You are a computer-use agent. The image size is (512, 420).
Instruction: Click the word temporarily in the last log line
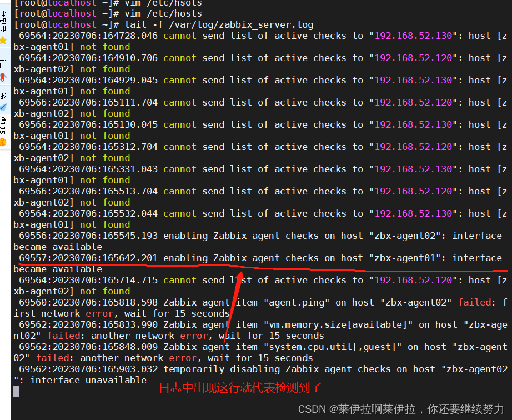pyautogui.click(x=194, y=369)
